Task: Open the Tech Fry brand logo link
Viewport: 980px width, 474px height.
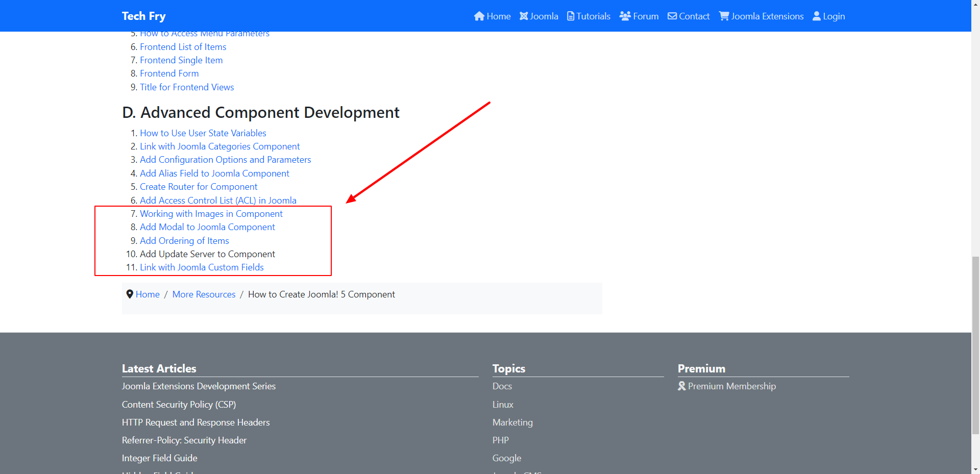Action: tap(144, 16)
